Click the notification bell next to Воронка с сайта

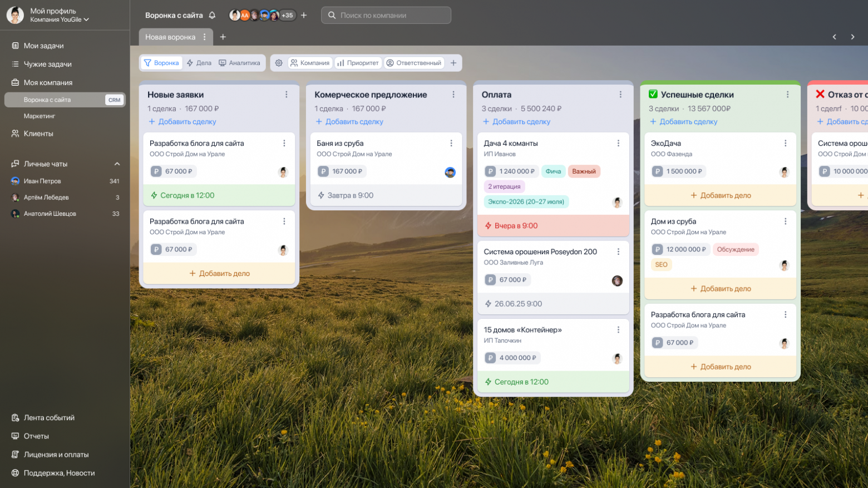tap(212, 16)
